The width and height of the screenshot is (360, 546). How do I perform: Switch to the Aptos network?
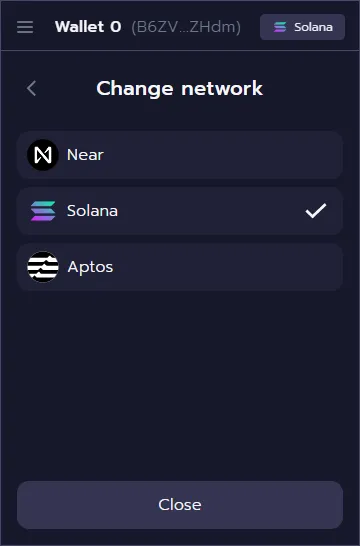coord(180,267)
